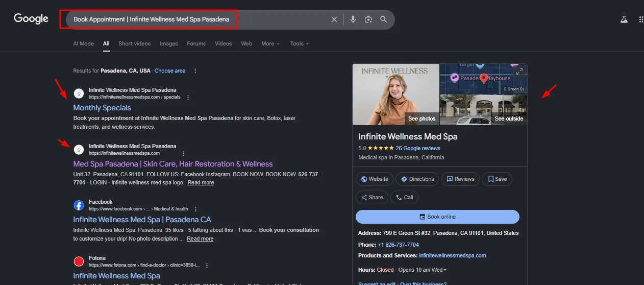Expand the More search filters dropdown
644x285 pixels.
point(270,44)
